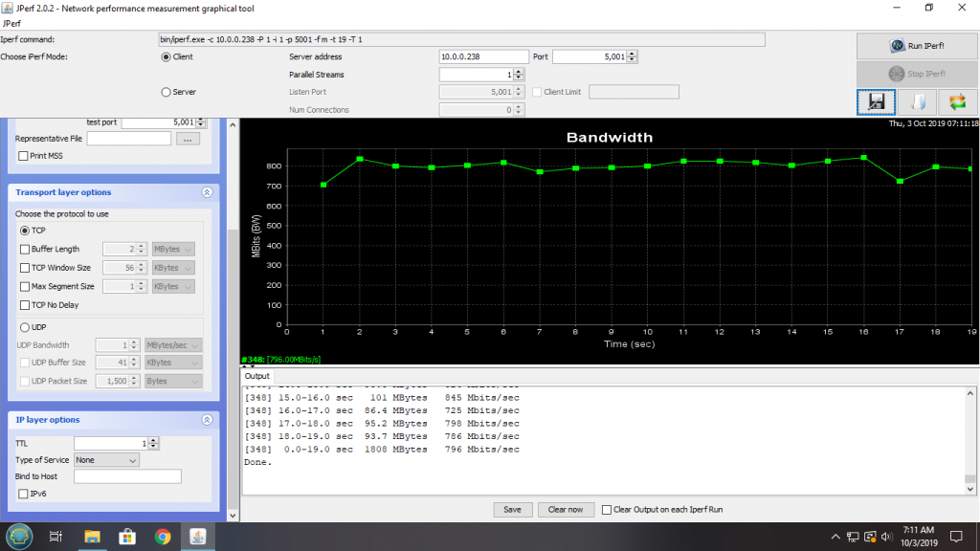Click the left panel scroll up arrow
980x551 pixels.
click(x=233, y=125)
